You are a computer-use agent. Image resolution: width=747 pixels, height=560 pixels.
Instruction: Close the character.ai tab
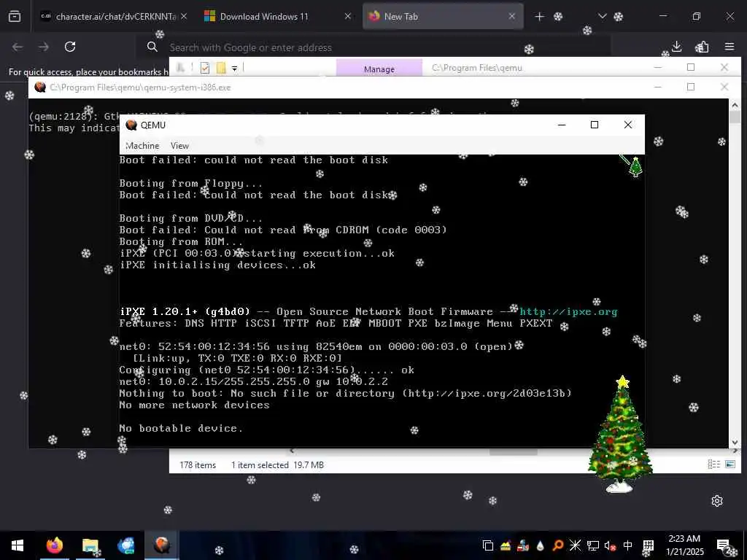[184, 17]
